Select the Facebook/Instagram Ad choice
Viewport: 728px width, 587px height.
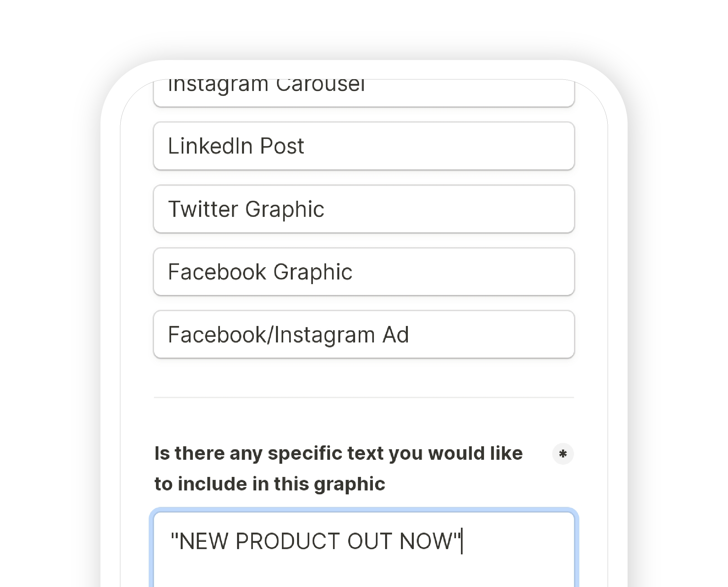[x=364, y=335]
